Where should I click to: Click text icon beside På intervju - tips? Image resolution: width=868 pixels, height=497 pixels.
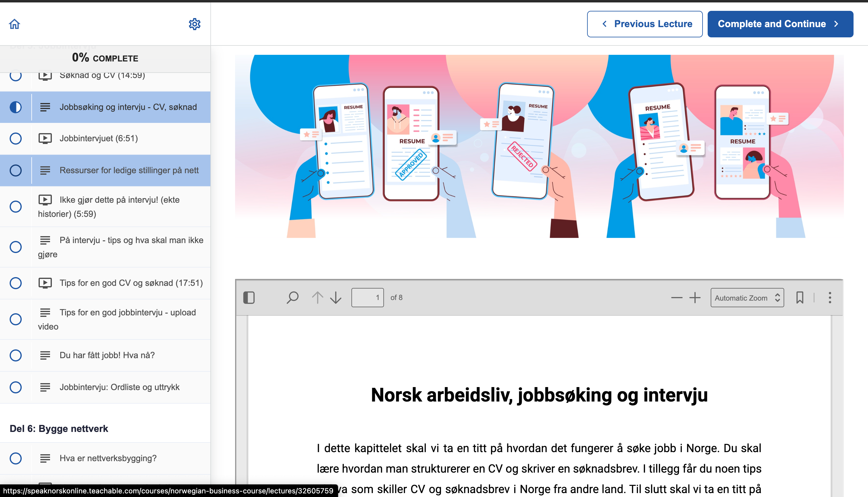45,240
